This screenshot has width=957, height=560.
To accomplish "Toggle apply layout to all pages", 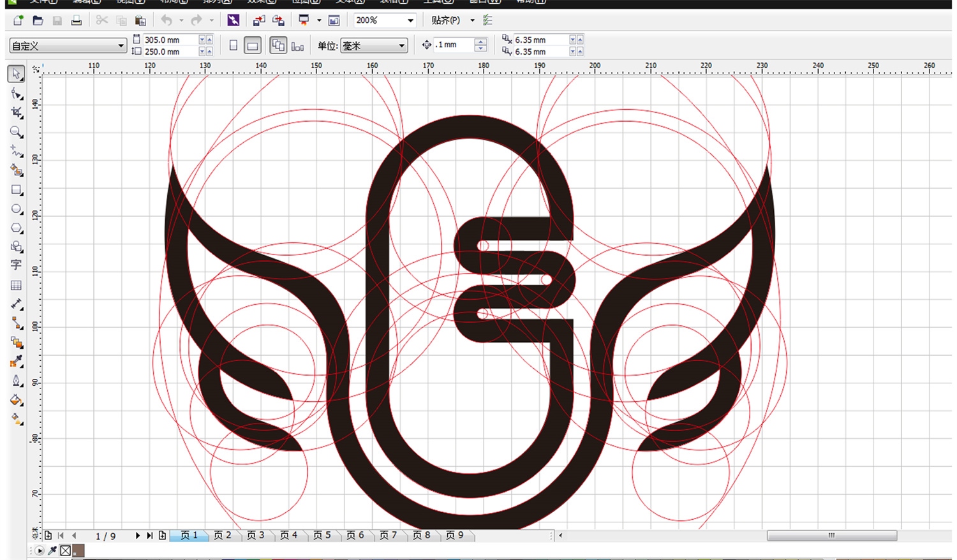I will 278,45.
